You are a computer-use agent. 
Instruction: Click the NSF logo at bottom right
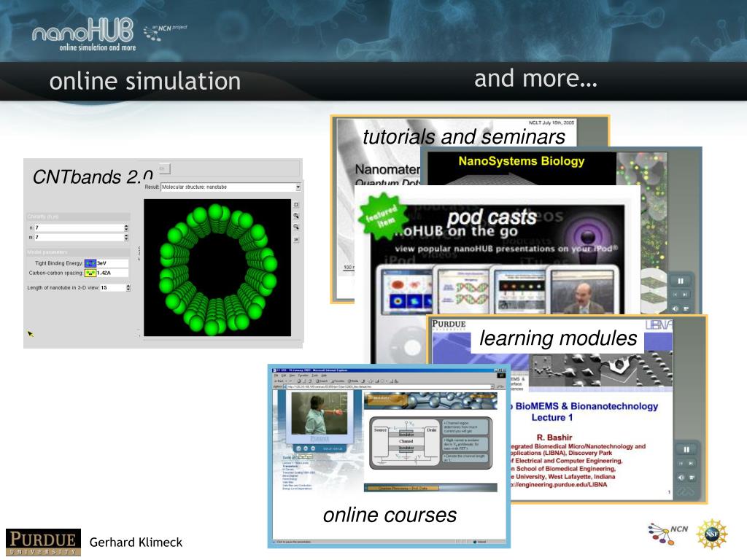click(x=712, y=534)
